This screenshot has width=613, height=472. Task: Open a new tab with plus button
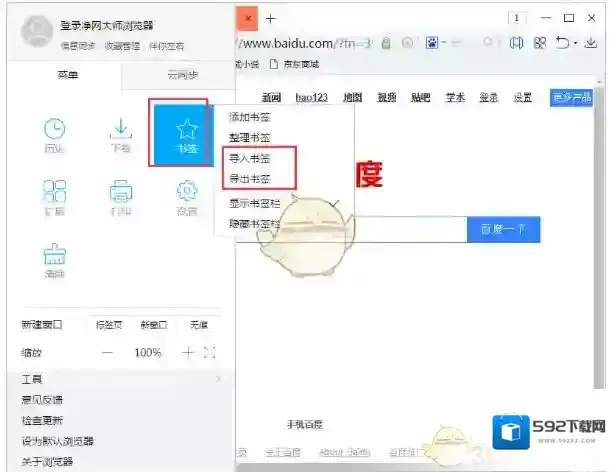(271, 18)
